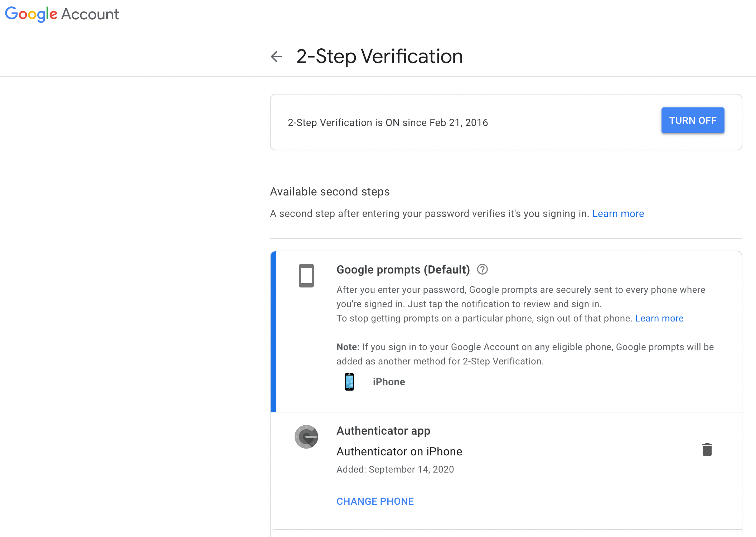Open Learn more about second steps
The image size is (756, 537).
click(x=618, y=213)
